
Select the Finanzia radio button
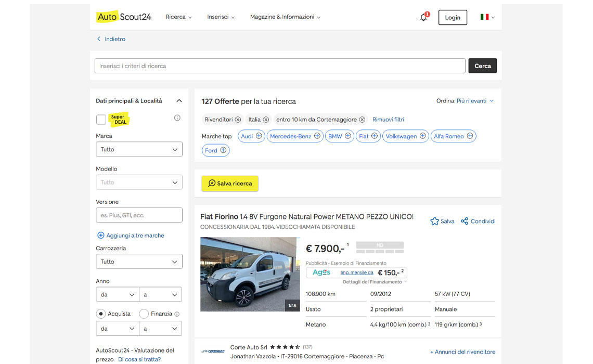pos(144,314)
